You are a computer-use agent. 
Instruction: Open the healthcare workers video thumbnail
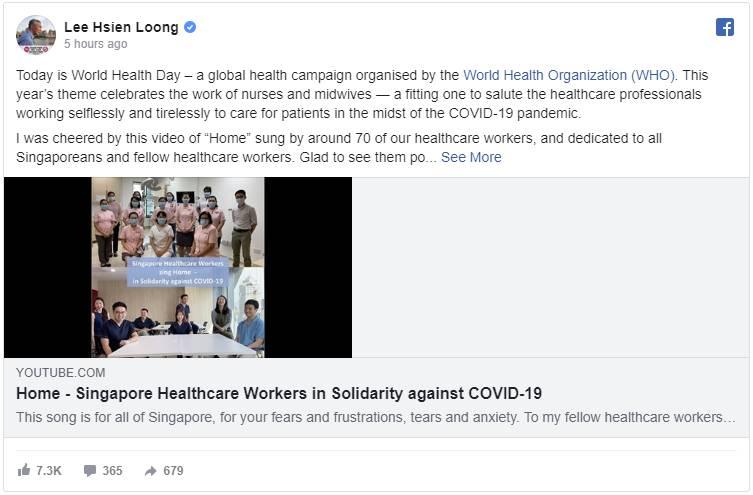[178, 267]
